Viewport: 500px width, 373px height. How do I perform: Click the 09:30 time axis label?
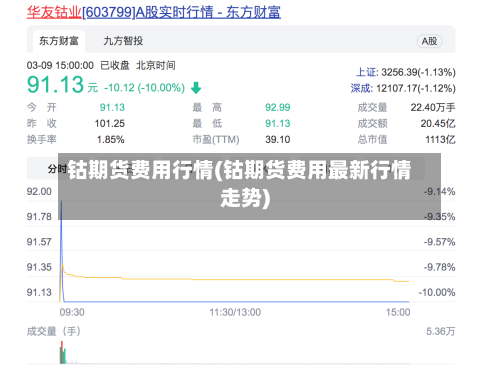click(72, 312)
